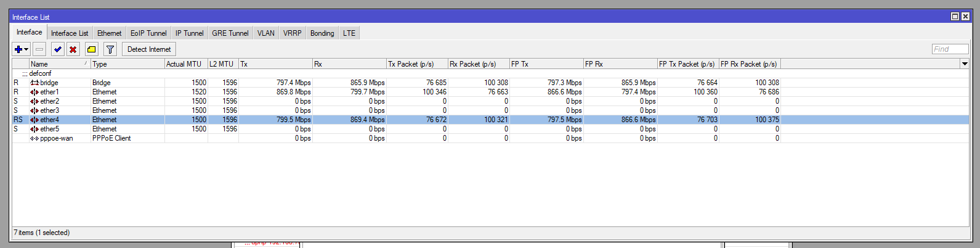
Task: Sort by the Rx column header
Action: click(349, 64)
